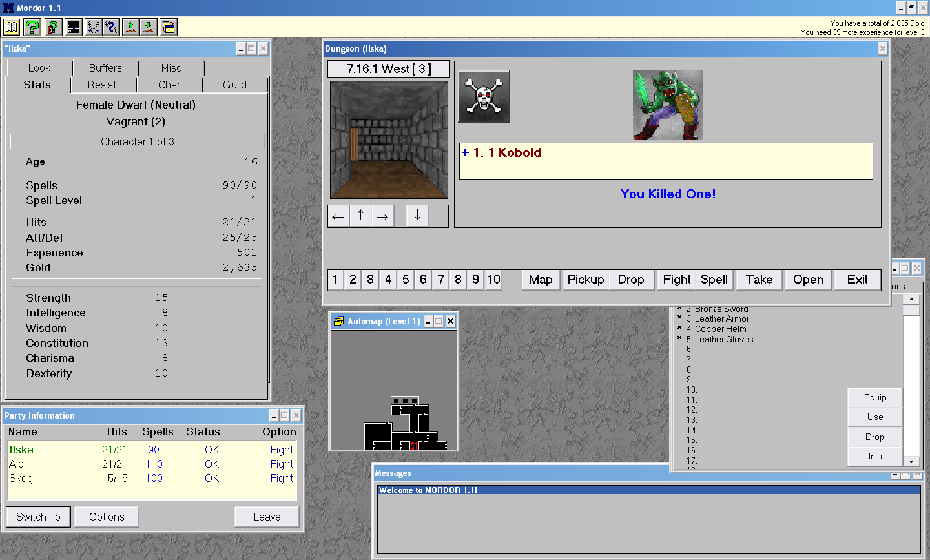The height and width of the screenshot is (560, 930).
Task: Click the Use button in inventory
Action: click(875, 417)
